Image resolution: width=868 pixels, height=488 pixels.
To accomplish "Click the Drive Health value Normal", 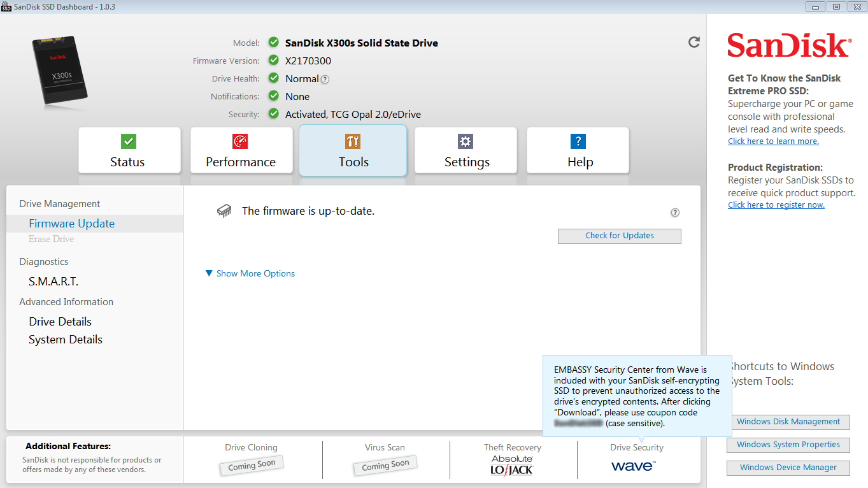I will click(302, 79).
